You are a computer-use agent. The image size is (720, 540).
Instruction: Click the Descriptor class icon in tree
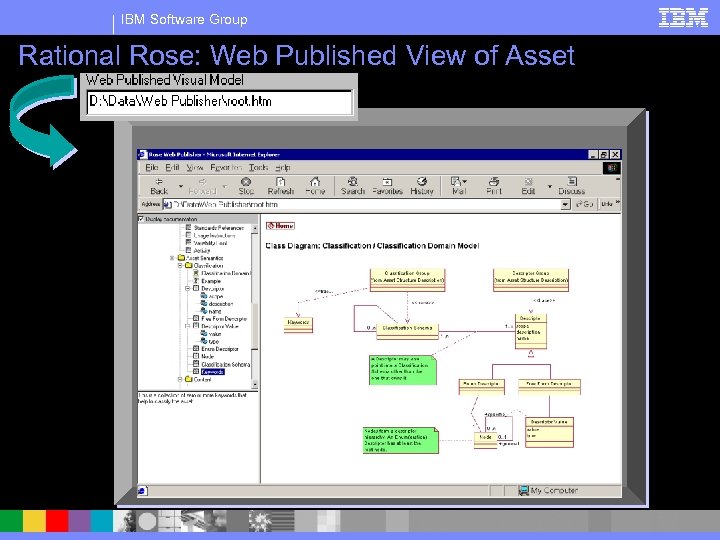(196, 288)
